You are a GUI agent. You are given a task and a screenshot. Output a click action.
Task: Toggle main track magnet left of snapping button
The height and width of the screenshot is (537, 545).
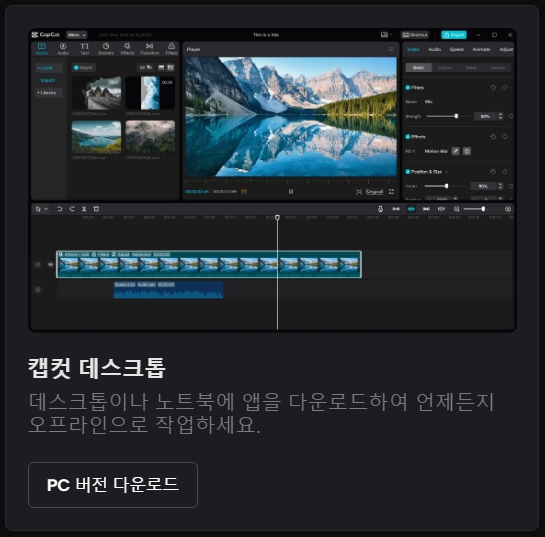click(x=396, y=209)
